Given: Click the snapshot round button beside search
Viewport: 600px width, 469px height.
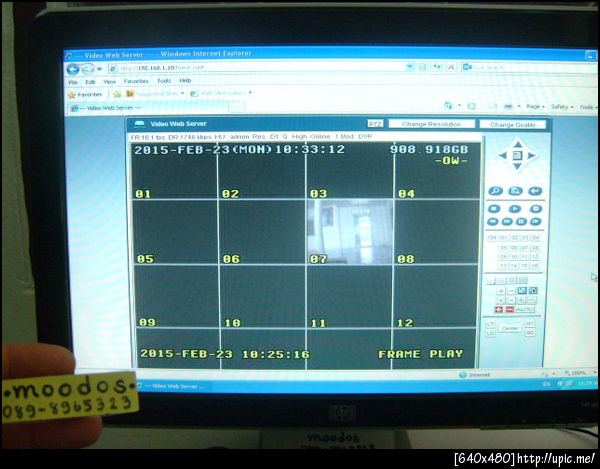Looking at the screenshot, I should click(x=515, y=191).
